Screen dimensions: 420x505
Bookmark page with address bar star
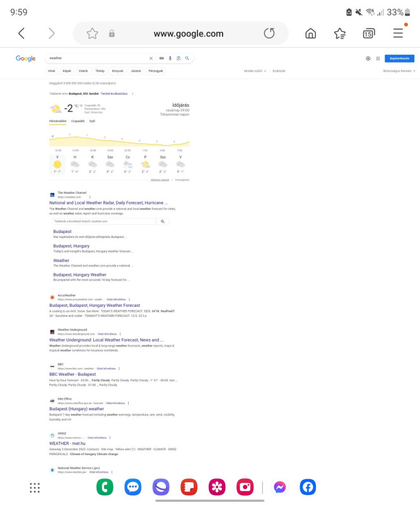pyautogui.click(x=92, y=33)
